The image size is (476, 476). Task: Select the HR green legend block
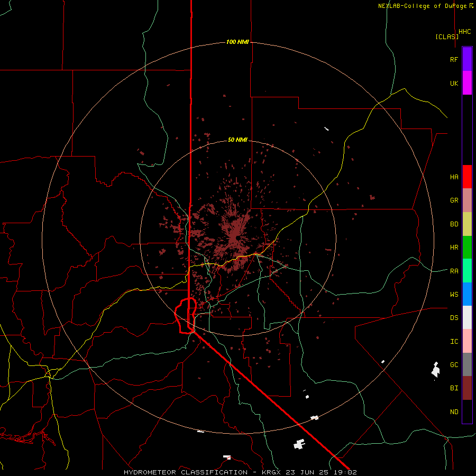[x=467, y=247]
